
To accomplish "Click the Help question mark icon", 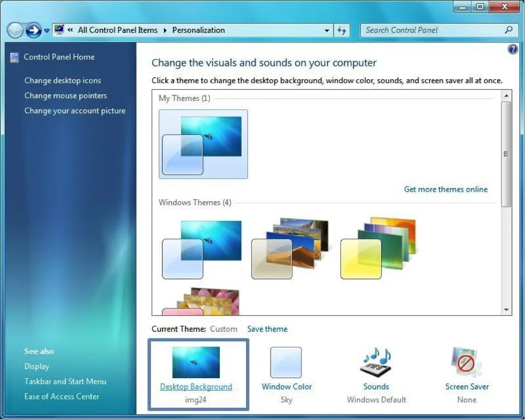I will click(x=513, y=49).
